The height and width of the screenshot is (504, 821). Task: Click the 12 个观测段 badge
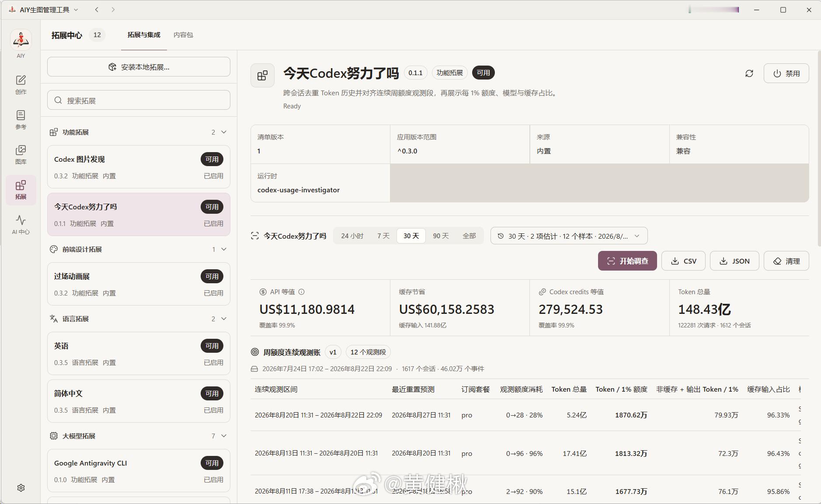point(368,352)
